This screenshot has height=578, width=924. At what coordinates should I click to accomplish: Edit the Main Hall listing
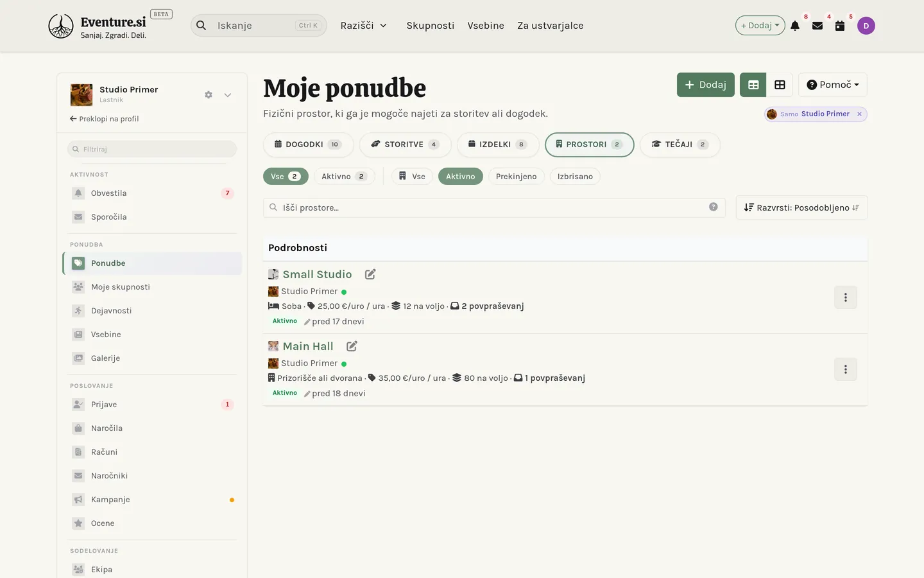click(x=352, y=346)
